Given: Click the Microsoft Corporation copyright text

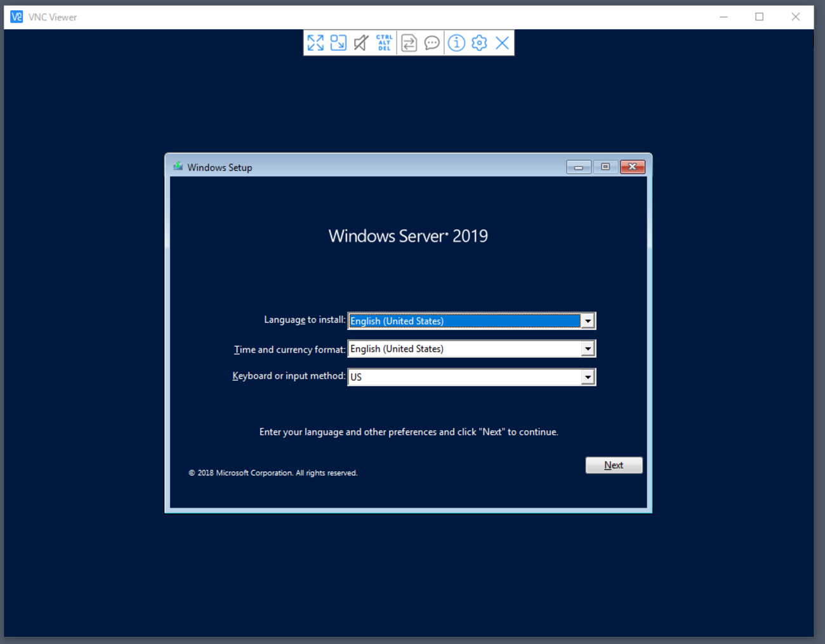Looking at the screenshot, I should 273,473.
